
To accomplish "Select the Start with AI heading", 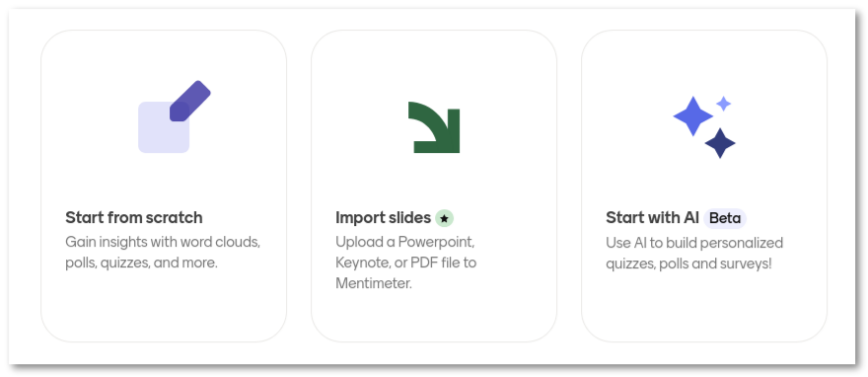I will point(652,217).
